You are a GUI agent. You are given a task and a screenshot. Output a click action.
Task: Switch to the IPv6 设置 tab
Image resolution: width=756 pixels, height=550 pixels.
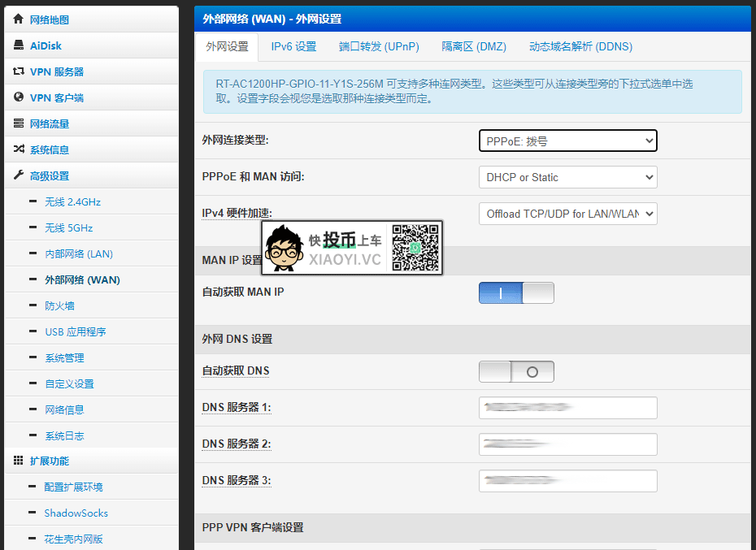[293, 47]
